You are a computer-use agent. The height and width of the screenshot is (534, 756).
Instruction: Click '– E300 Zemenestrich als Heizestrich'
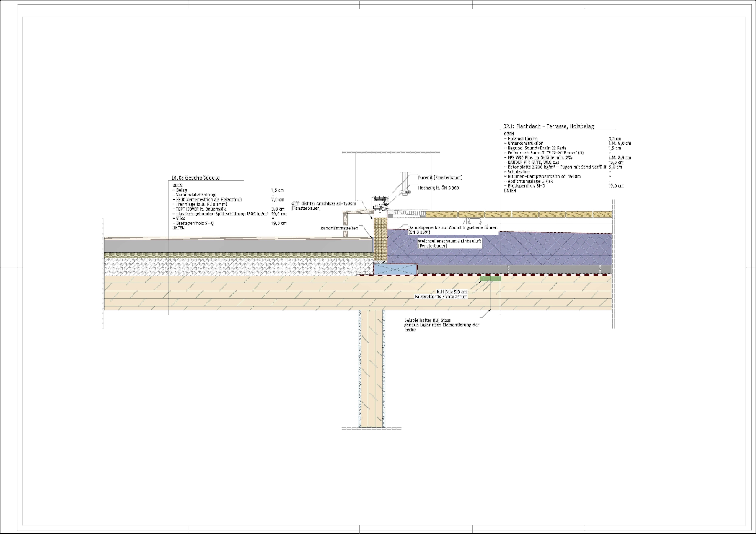click(207, 199)
